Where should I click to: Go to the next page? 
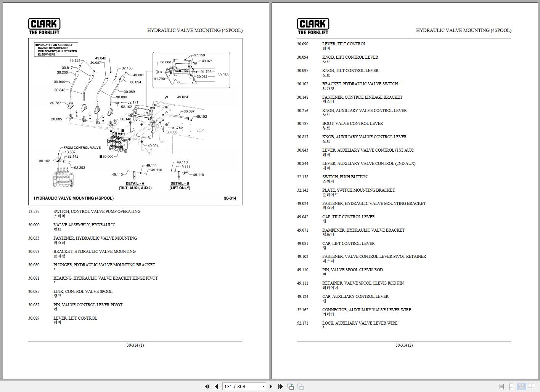[271, 386]
